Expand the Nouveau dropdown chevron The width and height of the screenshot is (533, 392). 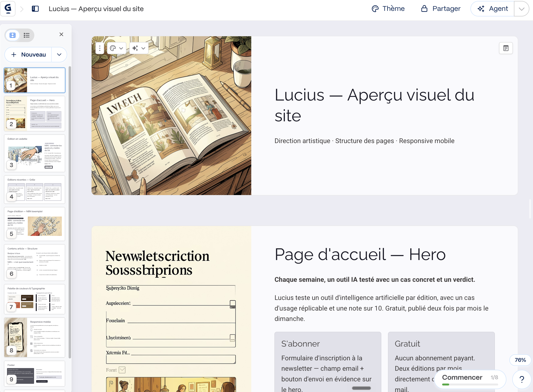pyautogui.click(x=59, y=55)
